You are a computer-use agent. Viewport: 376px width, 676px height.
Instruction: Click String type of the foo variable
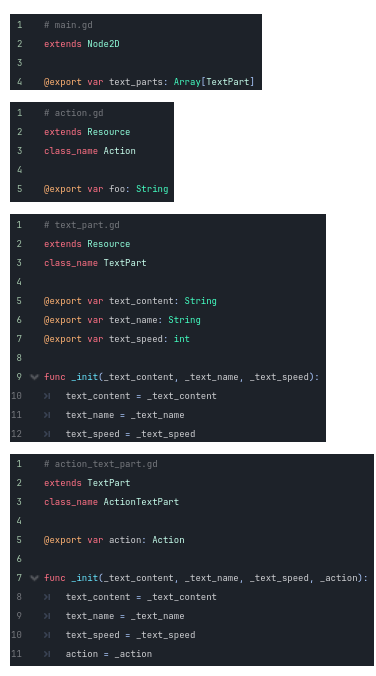(152, 189)
